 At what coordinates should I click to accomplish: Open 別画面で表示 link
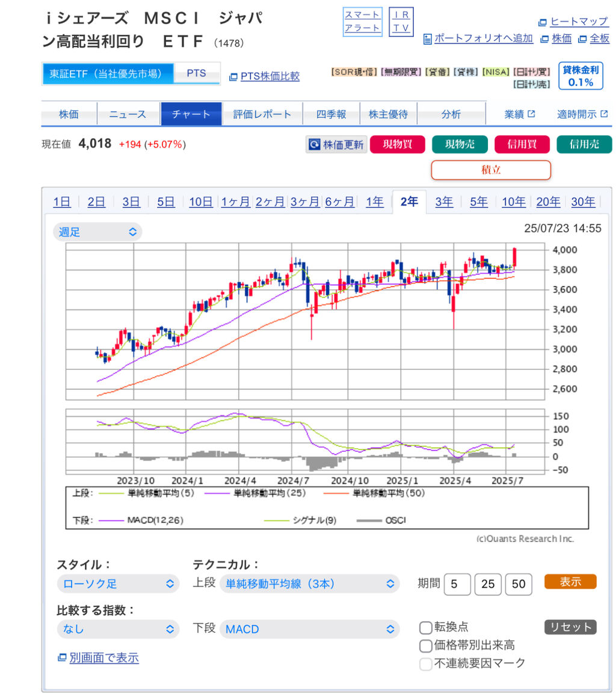[x=104, y=658]
